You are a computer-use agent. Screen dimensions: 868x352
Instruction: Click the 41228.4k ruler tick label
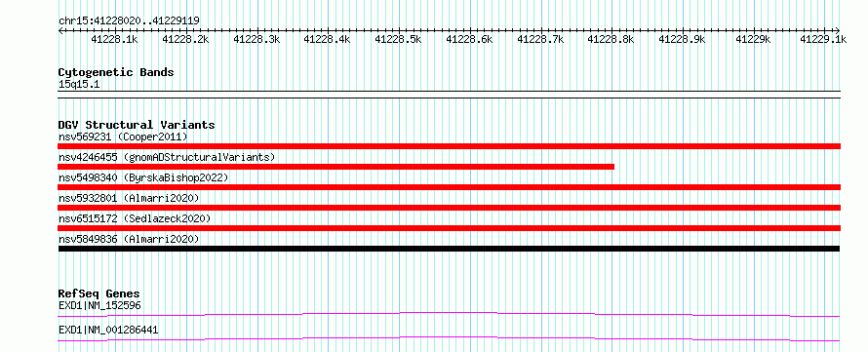tap(327, 39)
